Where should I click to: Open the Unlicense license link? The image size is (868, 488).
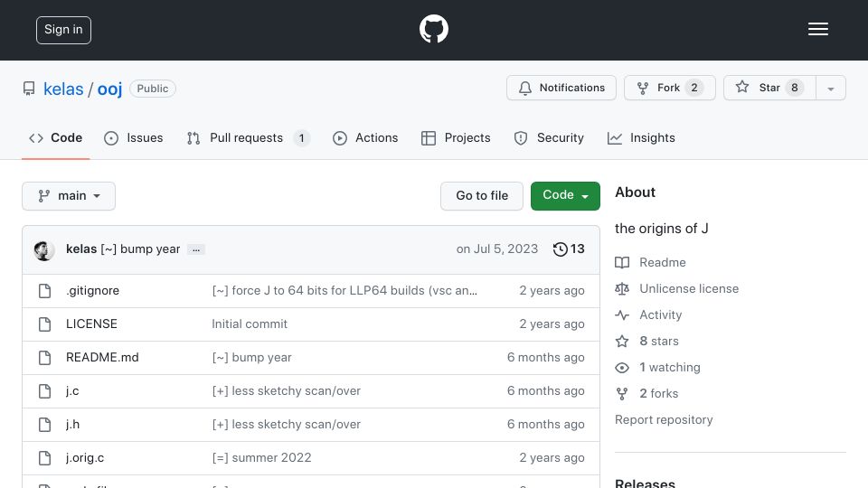pyautogui.click(x=689, y=289)
